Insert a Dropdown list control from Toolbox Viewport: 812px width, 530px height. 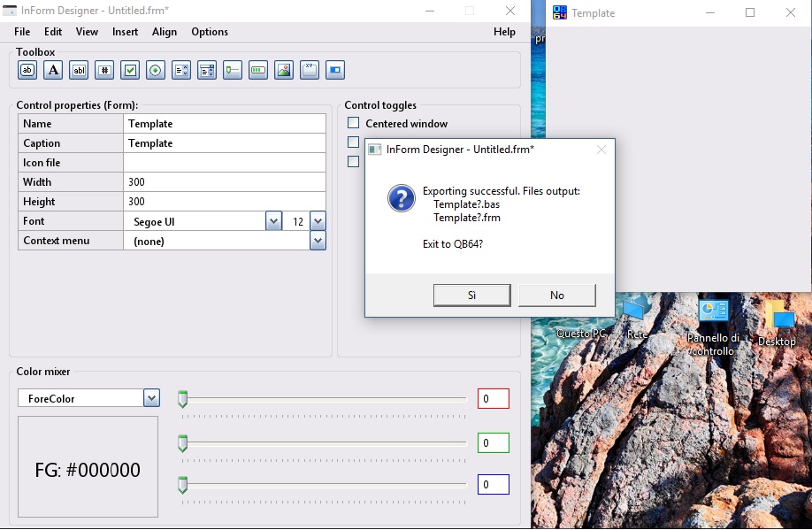(207, 70)
